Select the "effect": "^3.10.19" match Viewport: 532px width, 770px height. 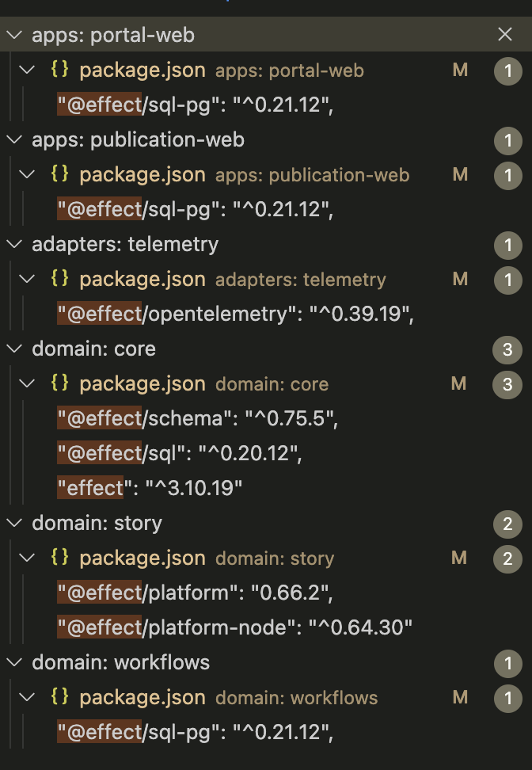(150, 488)
